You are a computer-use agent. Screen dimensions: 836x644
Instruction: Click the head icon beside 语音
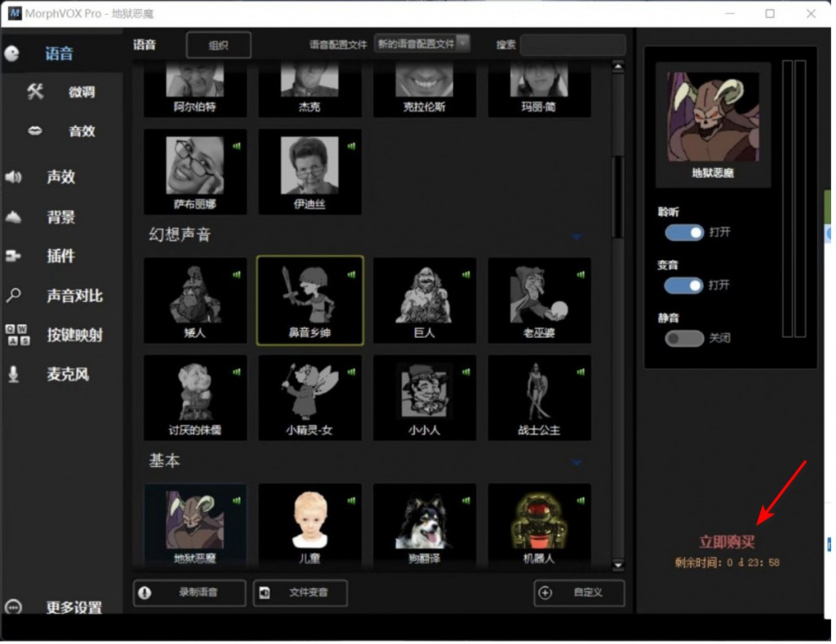[x=11, y=53]
